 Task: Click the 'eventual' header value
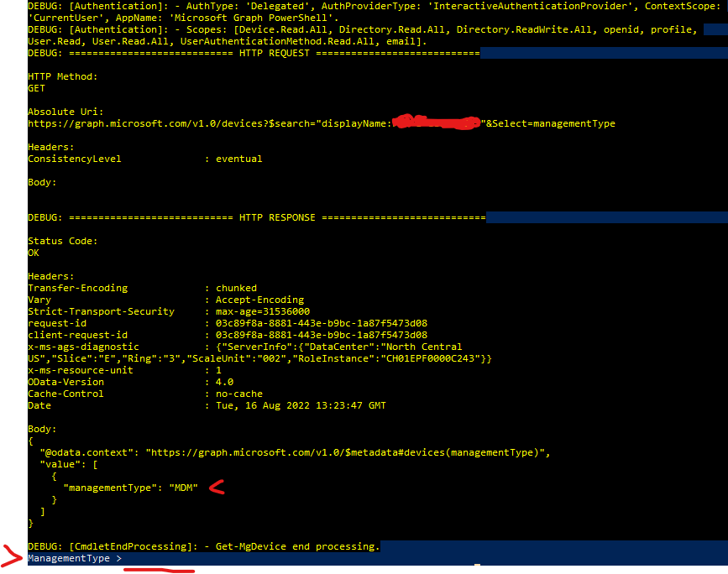pos(238,159)
